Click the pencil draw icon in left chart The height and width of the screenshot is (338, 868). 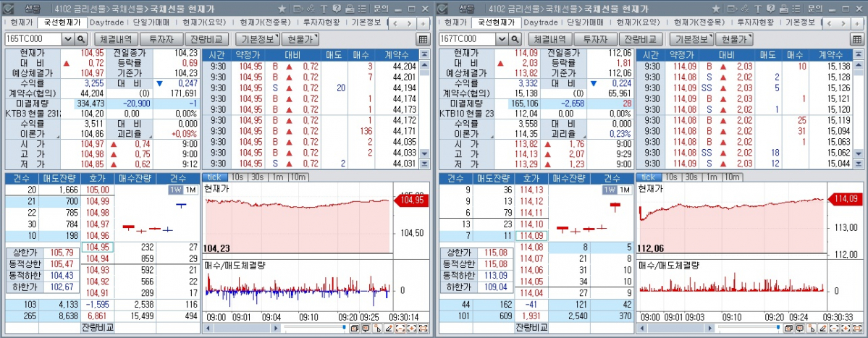(389, 329)
